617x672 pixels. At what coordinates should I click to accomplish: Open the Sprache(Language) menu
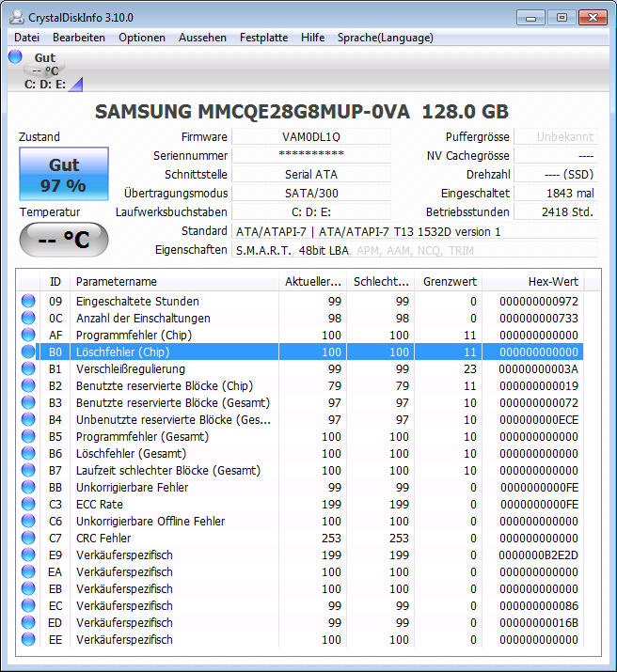pos(385,38)
